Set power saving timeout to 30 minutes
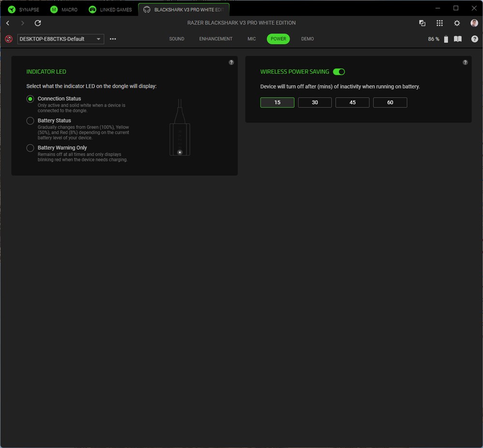Image resolution: width=483 pixels, height=448 pixels. (315, 102)
